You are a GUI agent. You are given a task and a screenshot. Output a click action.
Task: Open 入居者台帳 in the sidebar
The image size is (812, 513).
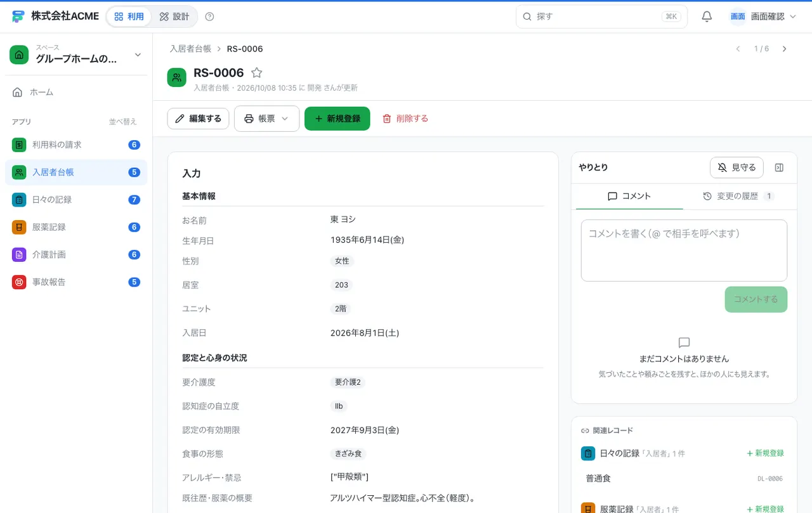pos(76,172)
